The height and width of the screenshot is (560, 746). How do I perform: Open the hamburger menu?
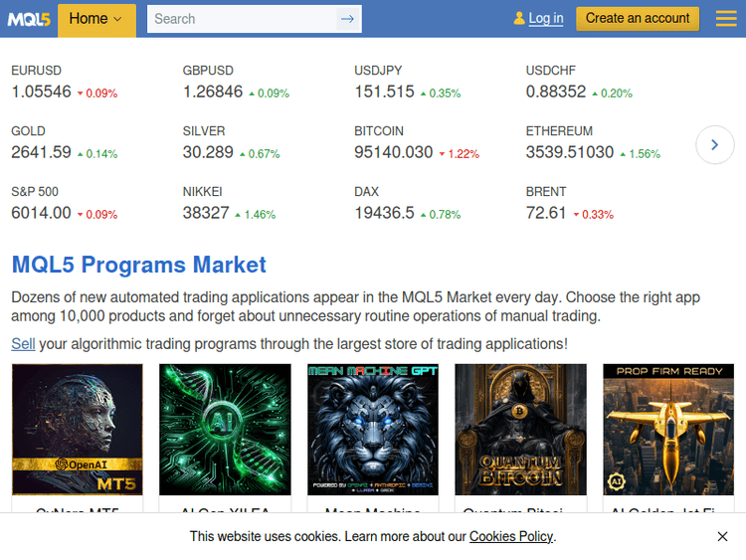726,19
